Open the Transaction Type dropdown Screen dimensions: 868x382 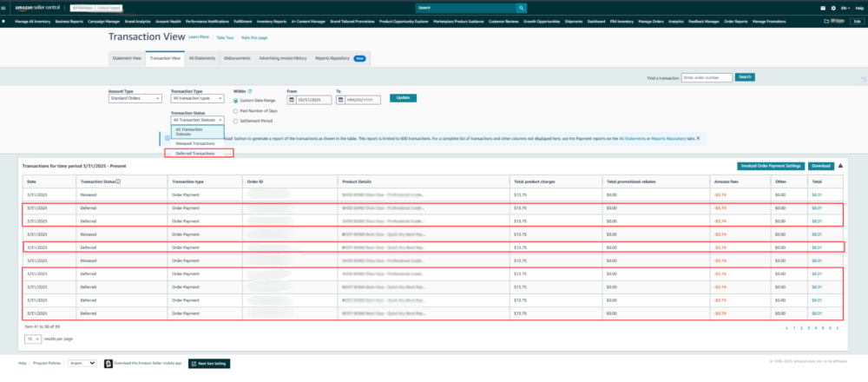[197, 98]
